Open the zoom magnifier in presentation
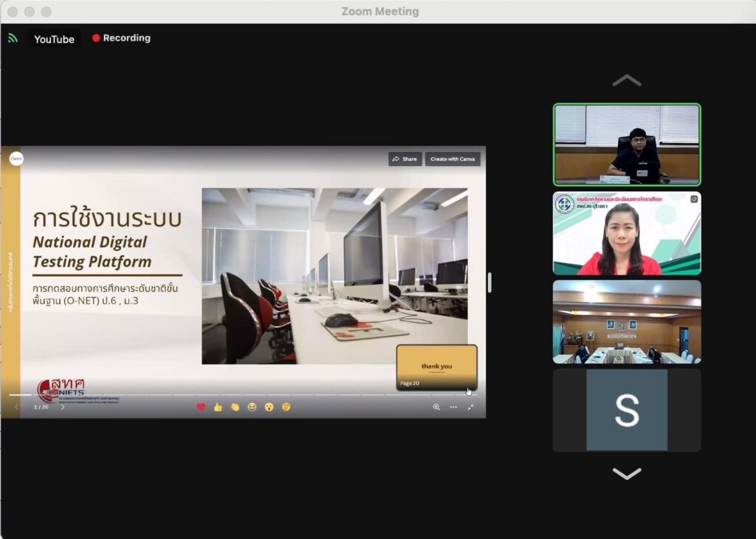This screenshot has height=539, width=756. (x=436, y=407)
